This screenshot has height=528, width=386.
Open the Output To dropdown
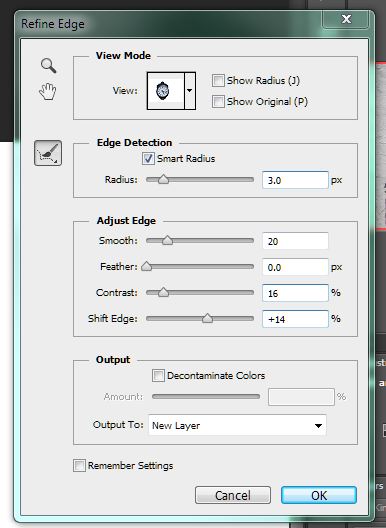[237, 425]
